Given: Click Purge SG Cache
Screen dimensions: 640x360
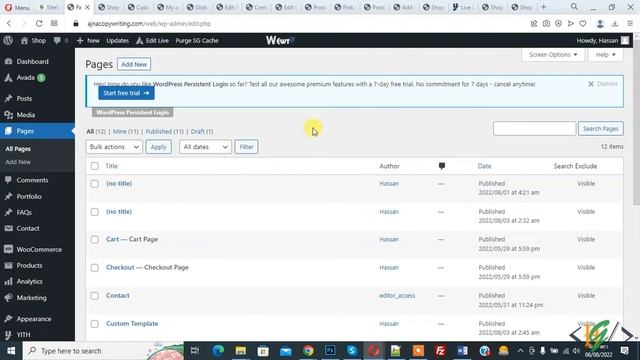Looking at the screenshot, I should 197,40.
